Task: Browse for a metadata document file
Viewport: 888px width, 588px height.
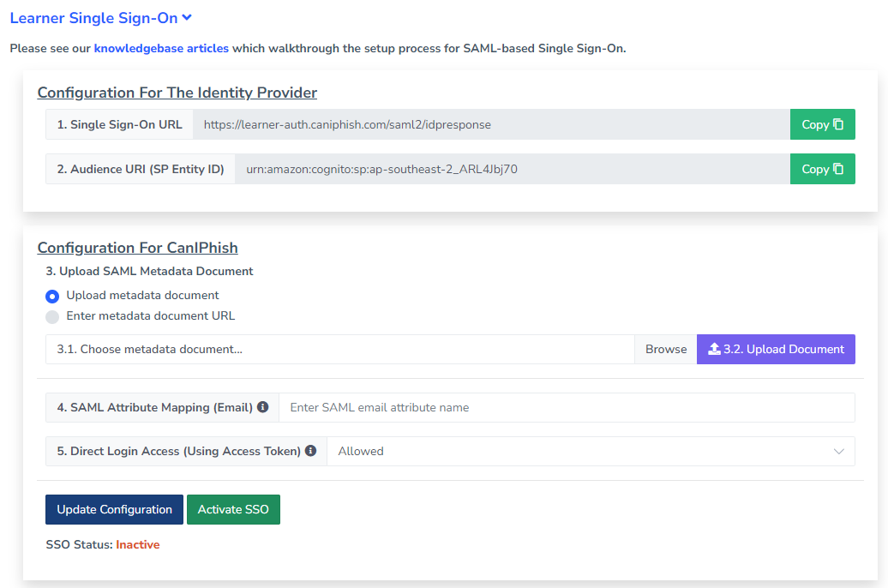Action: click(x=665, y=349)
